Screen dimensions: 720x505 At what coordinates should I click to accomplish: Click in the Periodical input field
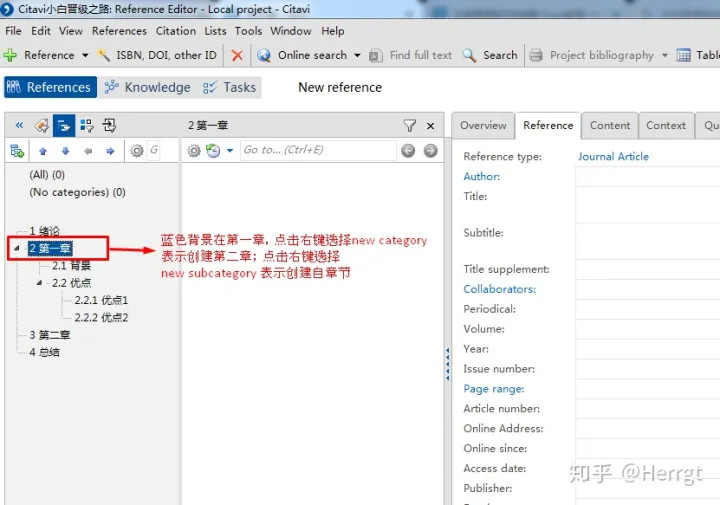tap(647, 309)
